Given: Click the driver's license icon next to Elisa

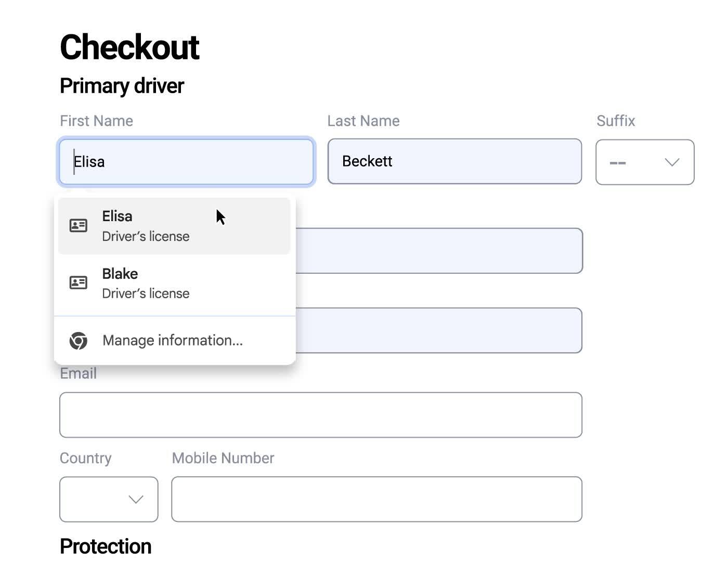Looking at the screenshot, I should click(x=77, y=225).
